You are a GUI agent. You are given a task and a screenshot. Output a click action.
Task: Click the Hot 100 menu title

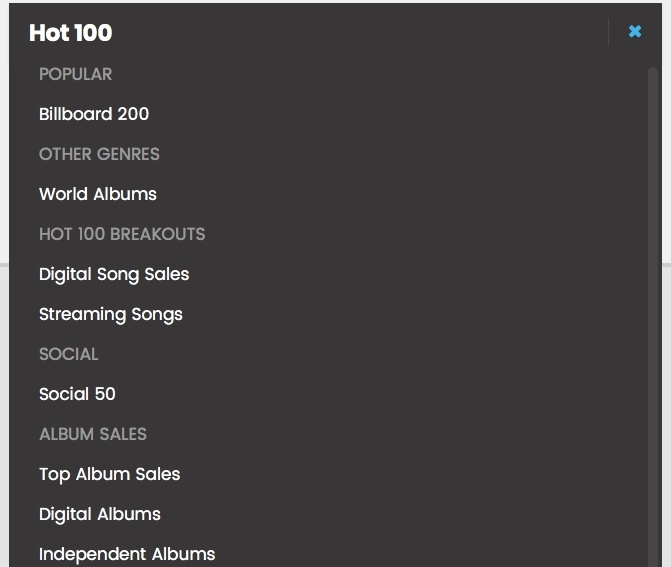pos(71,33)
